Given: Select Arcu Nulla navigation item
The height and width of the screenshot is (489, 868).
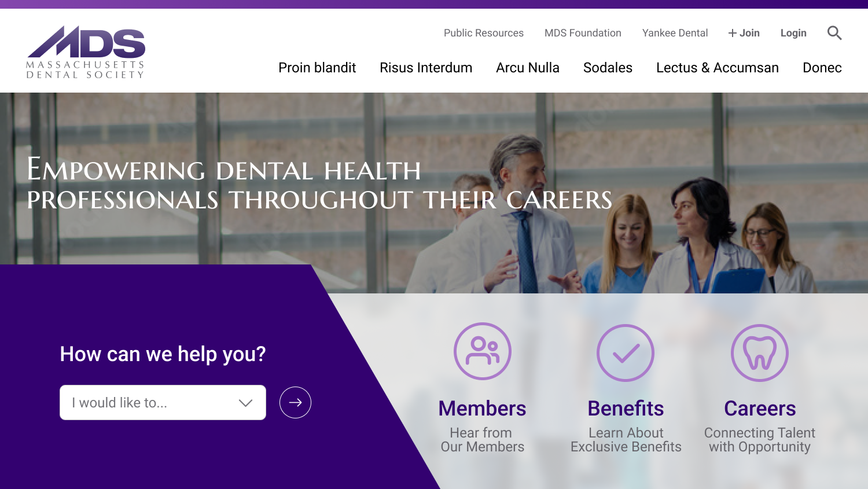Looking at the screenshot, I should click(528, 68).
